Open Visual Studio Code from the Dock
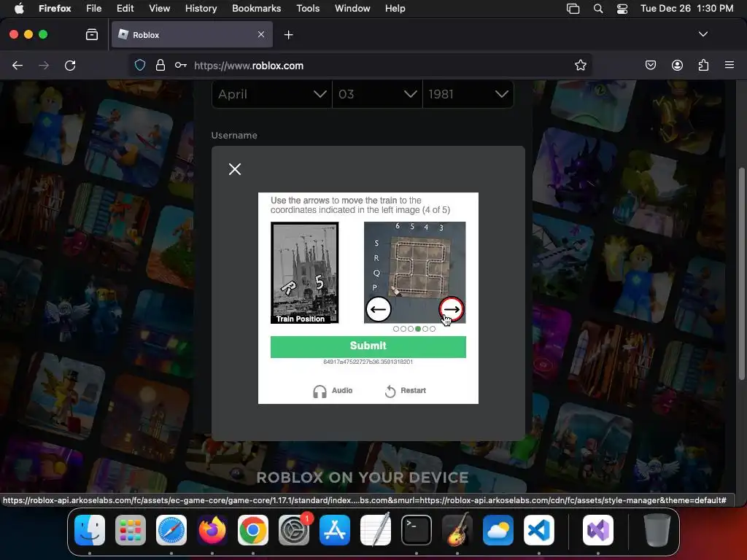The height and width of the screenshot is (560, 747). [539, 530]
